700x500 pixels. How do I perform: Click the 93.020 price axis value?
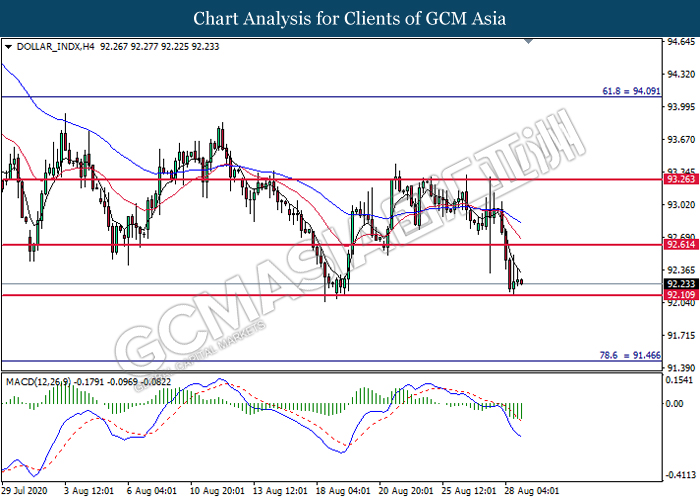pyautogui.click(x=681, y=205)
